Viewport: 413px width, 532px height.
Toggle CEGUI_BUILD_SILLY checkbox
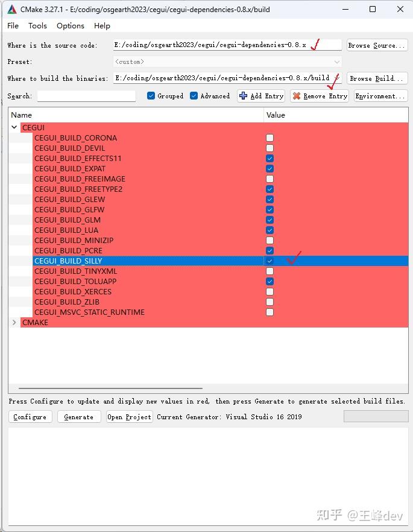pyautogui.click(x=270, y=261)
